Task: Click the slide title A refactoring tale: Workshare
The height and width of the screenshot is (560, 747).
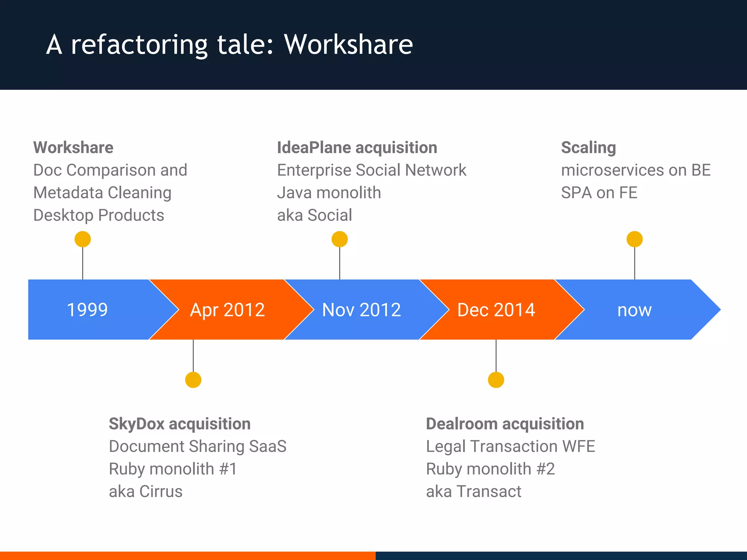Action: pos(229,44)
